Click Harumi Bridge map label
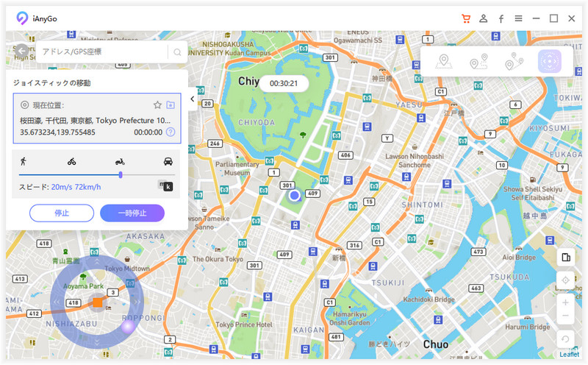This screenshot has height=365, width=588. click(528, 327)
